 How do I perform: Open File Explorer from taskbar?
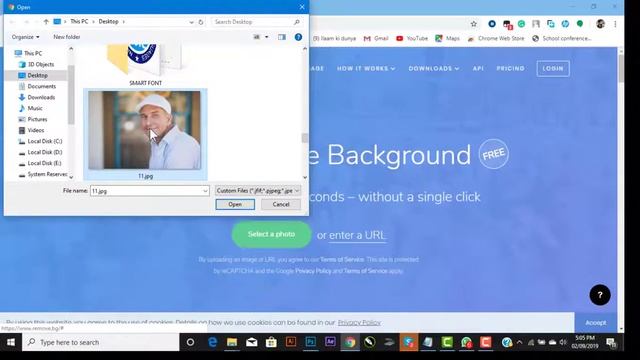[232, 342]
